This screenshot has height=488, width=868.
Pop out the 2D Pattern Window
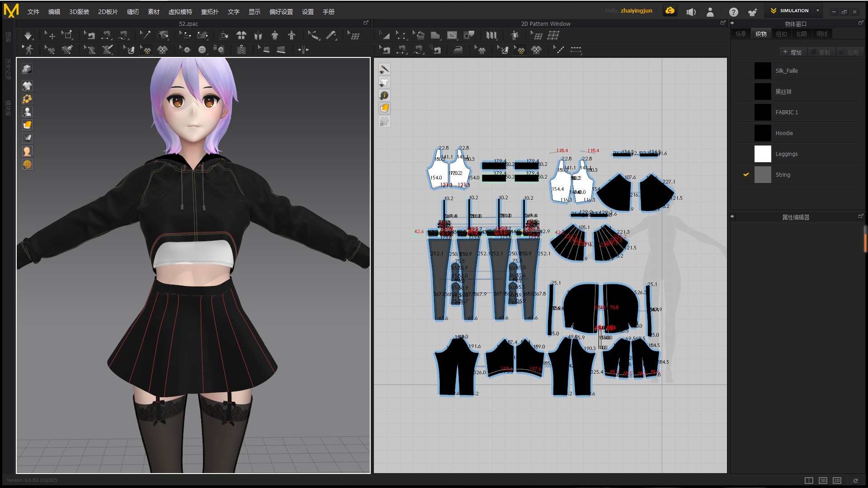(722, 23)
